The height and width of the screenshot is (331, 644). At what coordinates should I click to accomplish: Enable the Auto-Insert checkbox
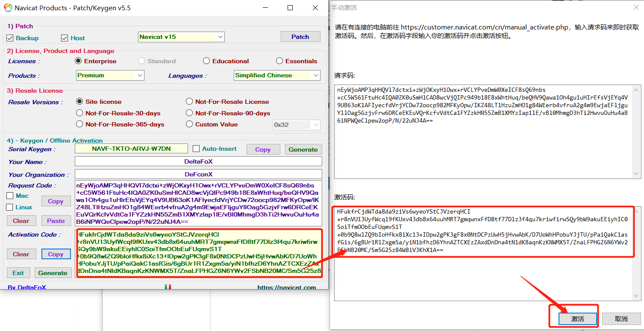coord(196,149)
